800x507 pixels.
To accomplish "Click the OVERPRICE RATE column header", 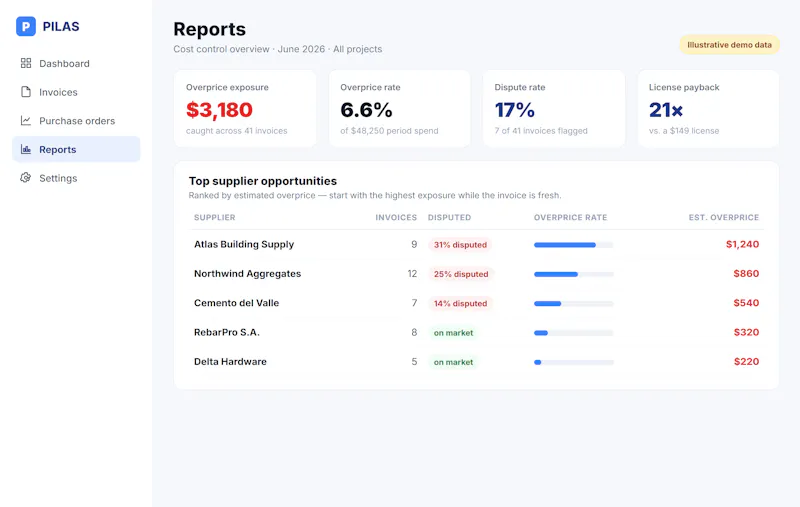I will point(570,217).
